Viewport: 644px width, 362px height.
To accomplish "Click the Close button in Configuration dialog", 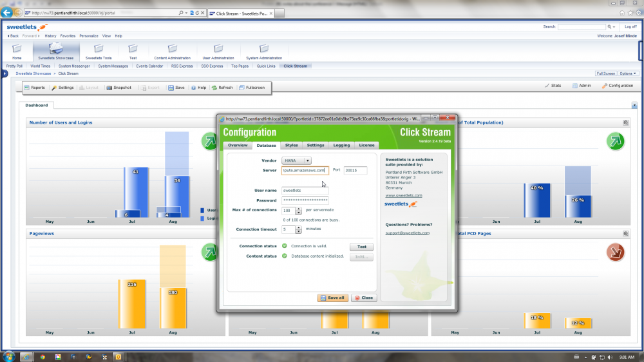I will 364,298.
